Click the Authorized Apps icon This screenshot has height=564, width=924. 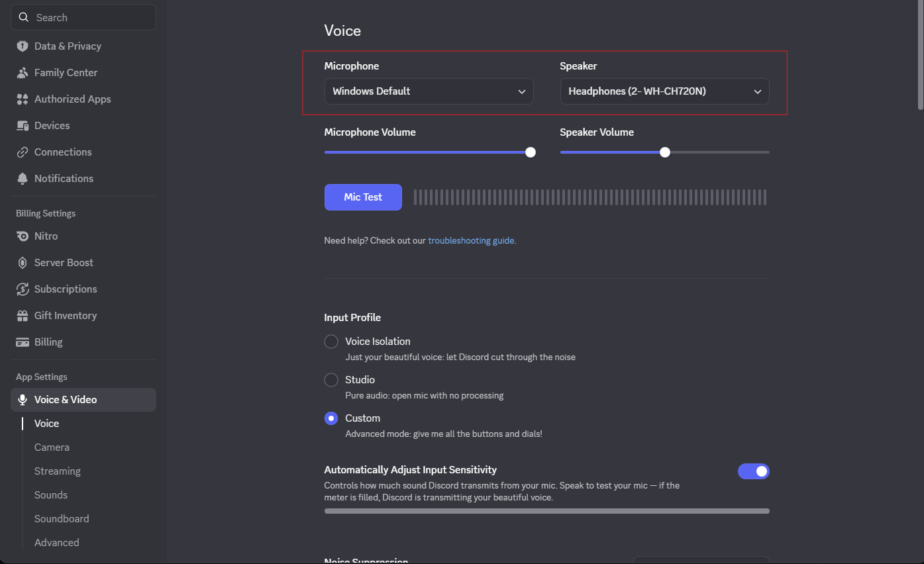pos(23,99)
